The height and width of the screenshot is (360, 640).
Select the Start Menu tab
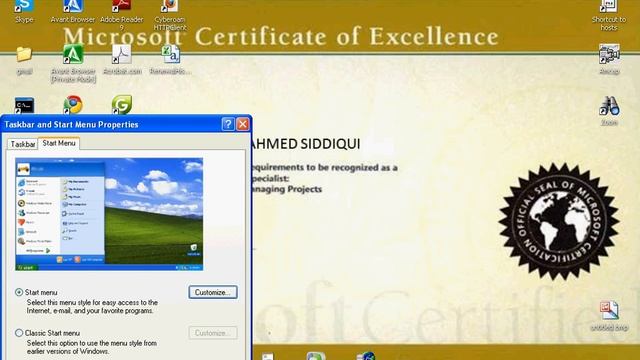[59, 143]
